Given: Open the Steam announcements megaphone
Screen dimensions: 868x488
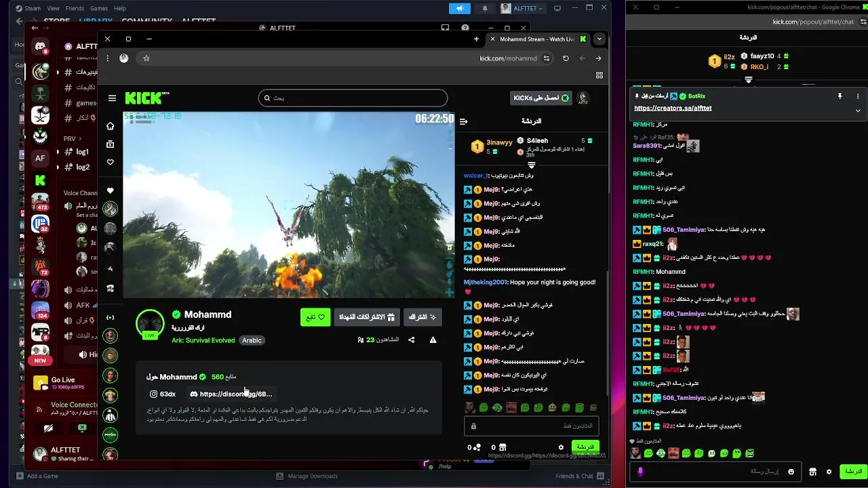Looking at the screenshot, I should (459, 8).
